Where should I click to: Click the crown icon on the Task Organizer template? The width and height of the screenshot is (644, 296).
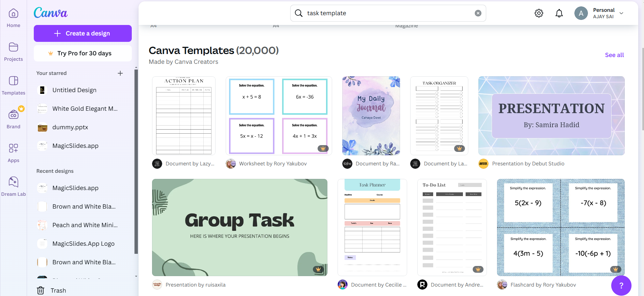point(459,148)
